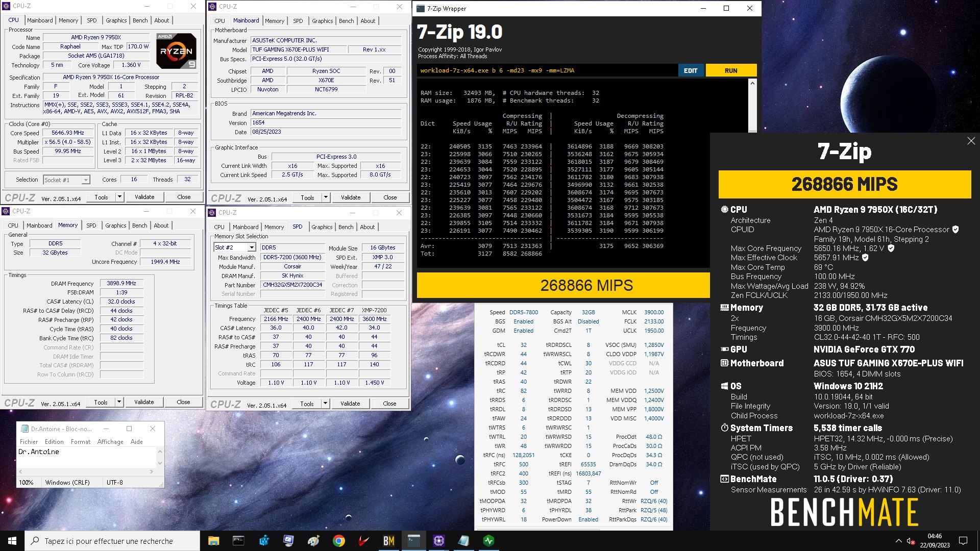
Task: Click Tools button in CPU-Z SPD window
Action: tap(307, 404)
